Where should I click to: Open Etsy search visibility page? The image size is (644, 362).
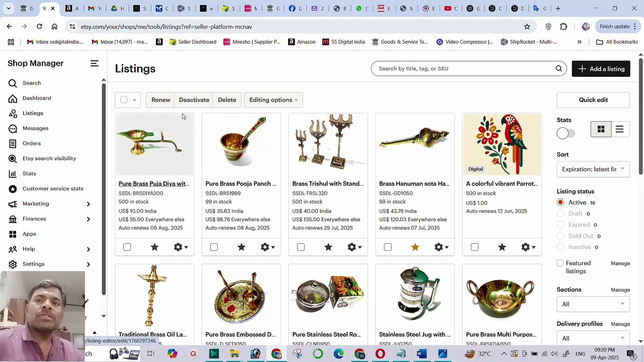click(49, 158)
